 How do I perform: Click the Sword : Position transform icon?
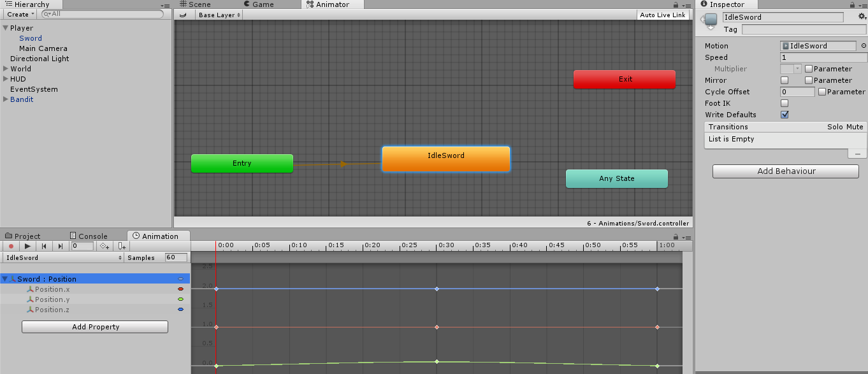(x=13, y=279)
